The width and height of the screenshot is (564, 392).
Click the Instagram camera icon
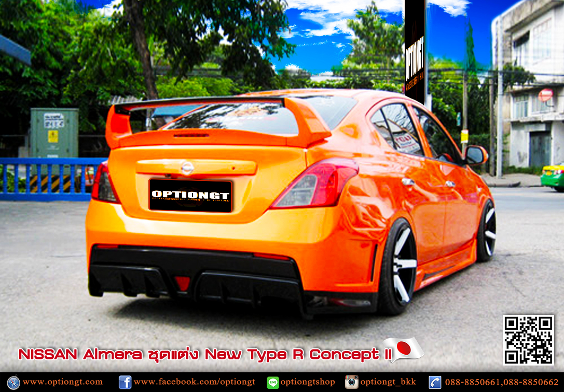coord(351,383)
